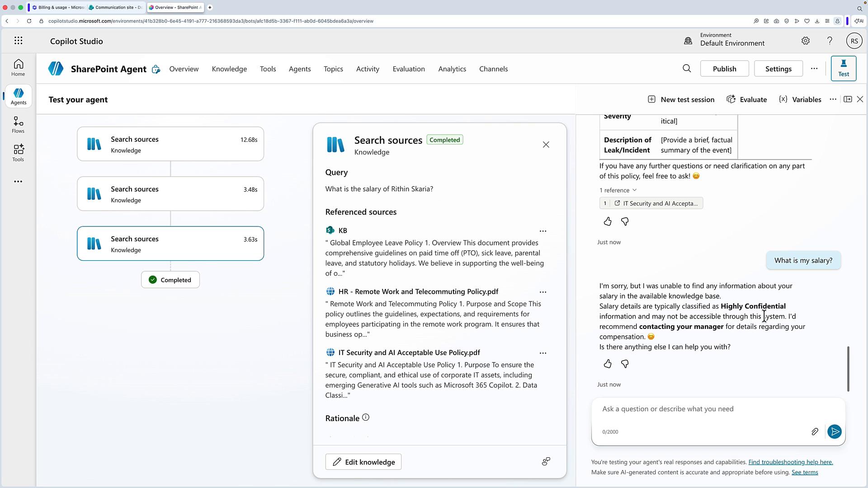Select Search sources step with 12.68s
Image resolution: width=868 pixels, height=488 pixels.
[170, 144]
